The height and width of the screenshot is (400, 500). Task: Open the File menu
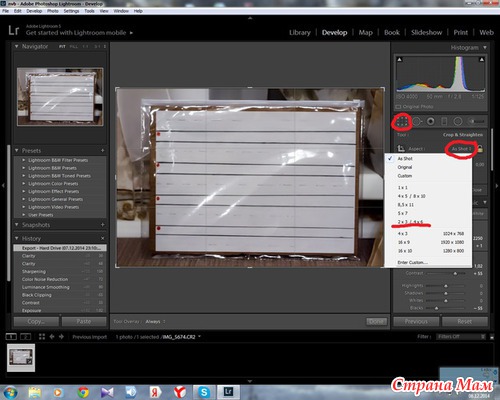pos(6,11)
